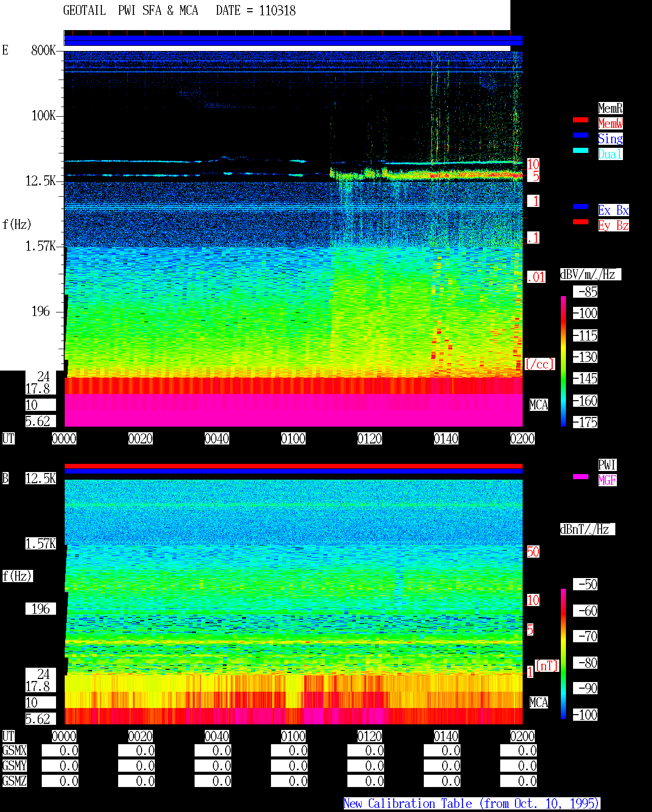This screenshot has height=812, width=652.
Task: Click the upper MCA label beside E panel
Action: pyautogui.click(x=539, y=405)
